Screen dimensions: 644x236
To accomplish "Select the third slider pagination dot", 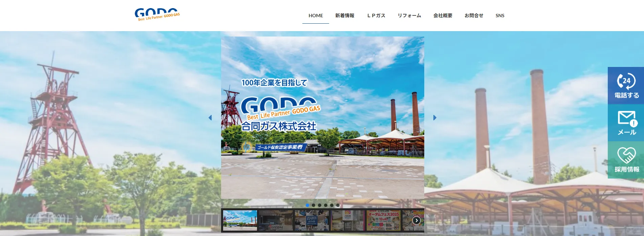I will [320, 205].
